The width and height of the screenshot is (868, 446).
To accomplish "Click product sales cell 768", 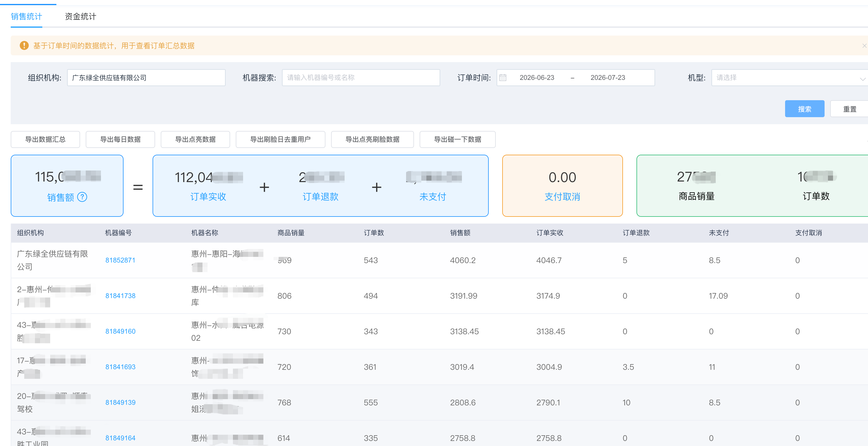I will tap(284, 403).
